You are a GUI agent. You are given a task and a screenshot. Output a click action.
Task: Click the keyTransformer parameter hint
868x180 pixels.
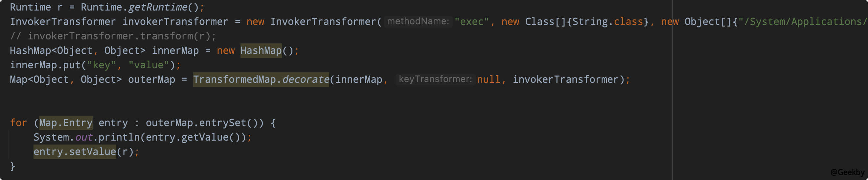pyautogui.click(x=435, y=79)
